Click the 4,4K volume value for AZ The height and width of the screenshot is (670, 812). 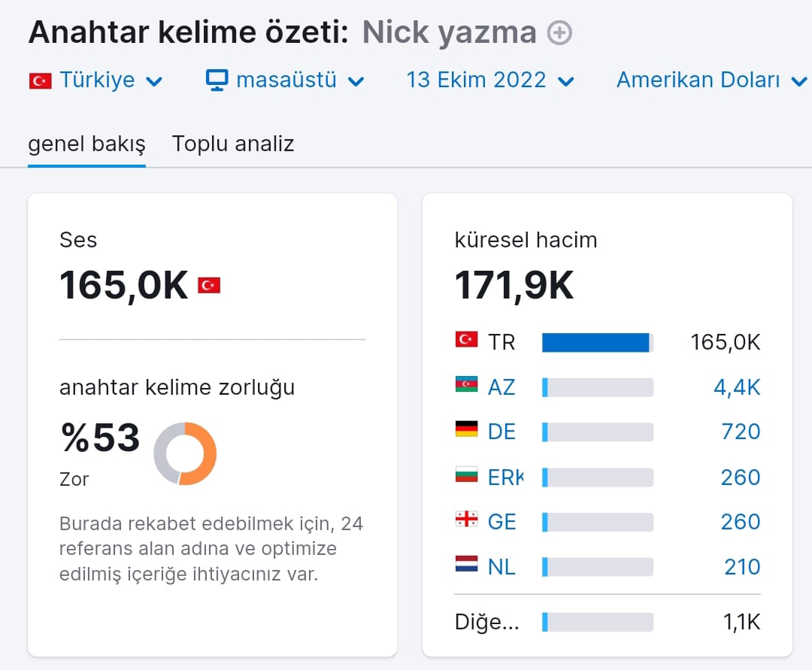737,387
